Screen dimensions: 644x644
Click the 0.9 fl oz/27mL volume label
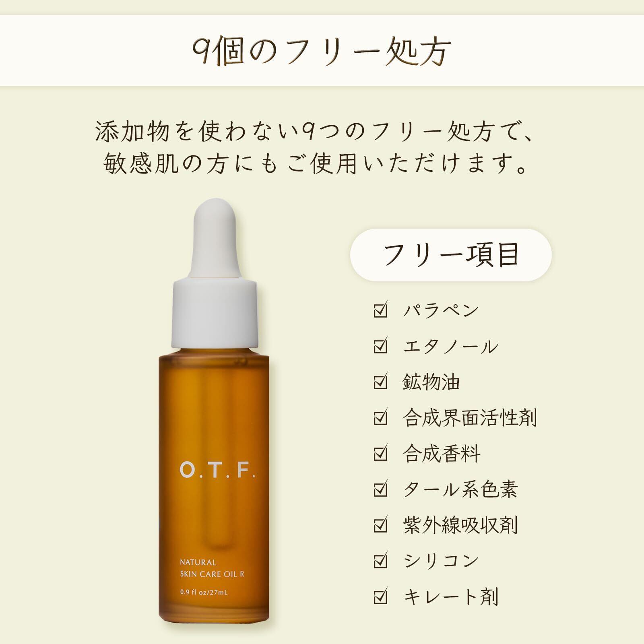(204, 592)
